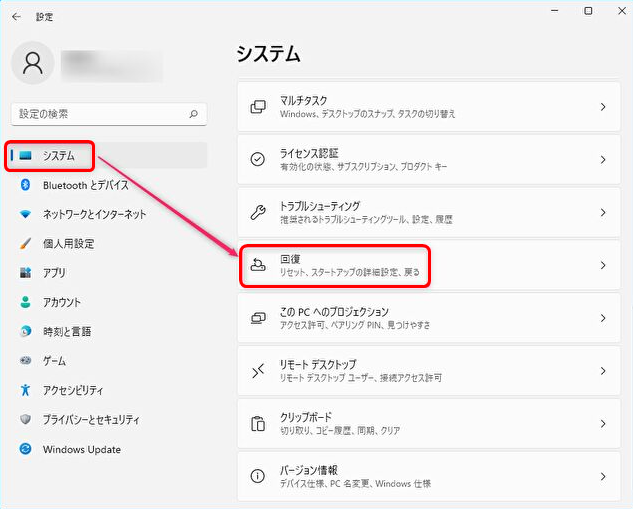Viewport: 633px width, 509px height.
Task: Open 回復 using its right chevron
Action: [603, 265]
